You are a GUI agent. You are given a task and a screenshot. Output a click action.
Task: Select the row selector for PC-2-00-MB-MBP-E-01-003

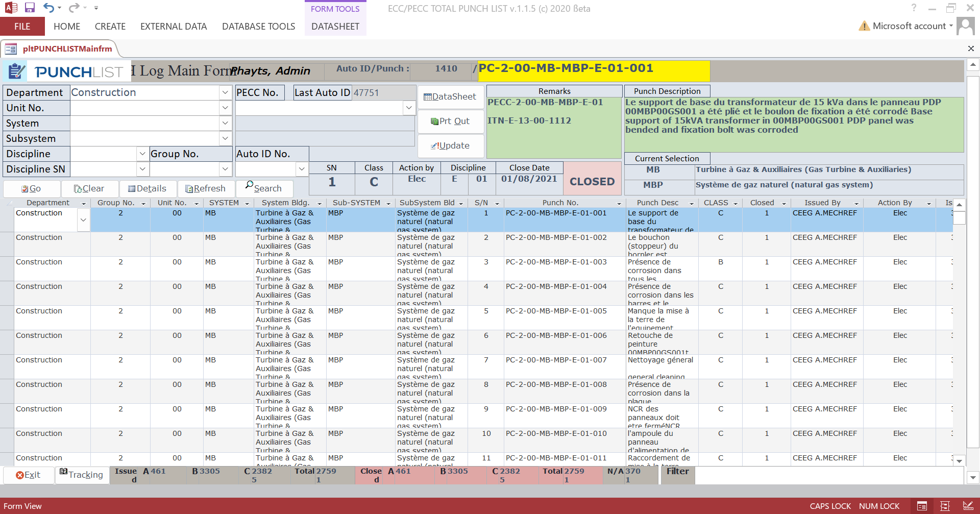click(7, 269)
